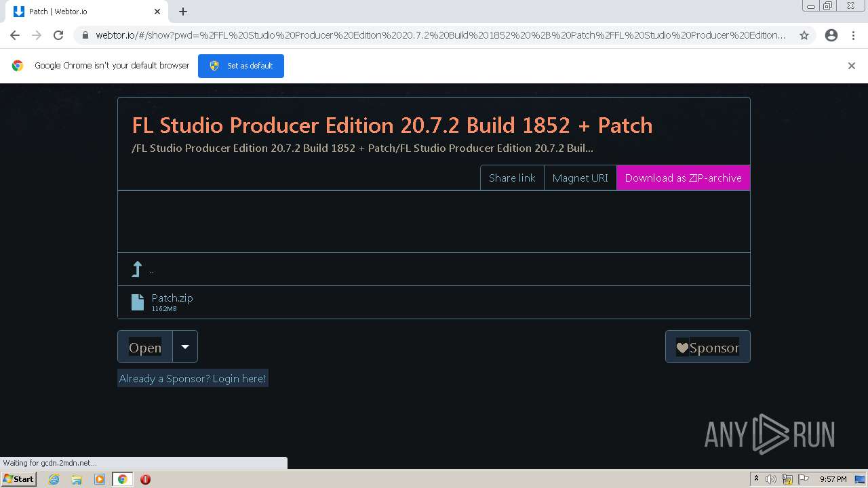
Task: Click the address bar URL
Action: tap(441, 35)
